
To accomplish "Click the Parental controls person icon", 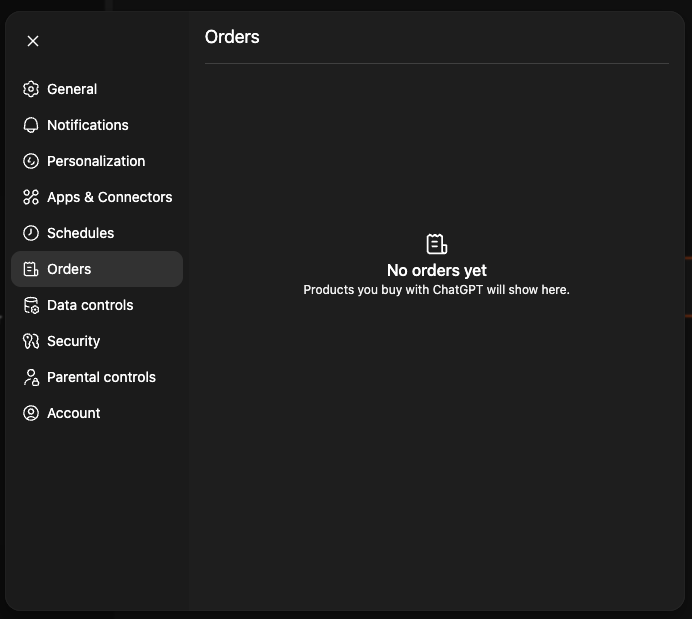I will click(x=31, y=377).
